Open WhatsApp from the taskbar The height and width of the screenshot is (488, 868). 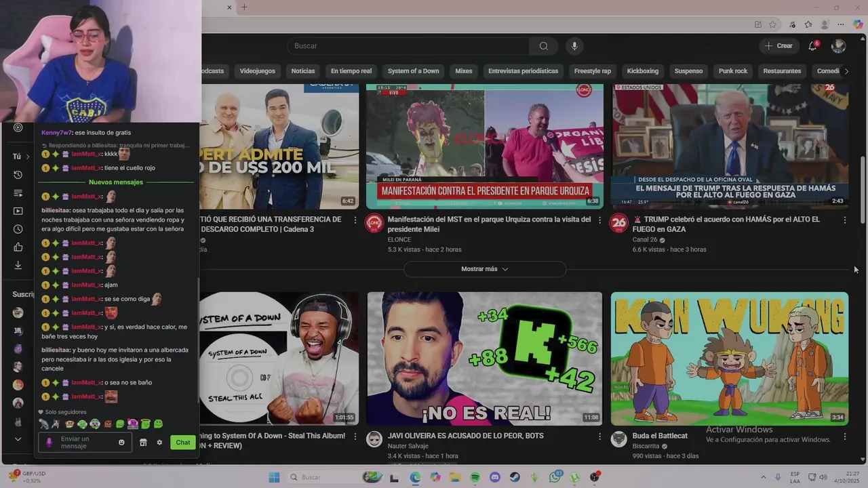coord(555,477)
